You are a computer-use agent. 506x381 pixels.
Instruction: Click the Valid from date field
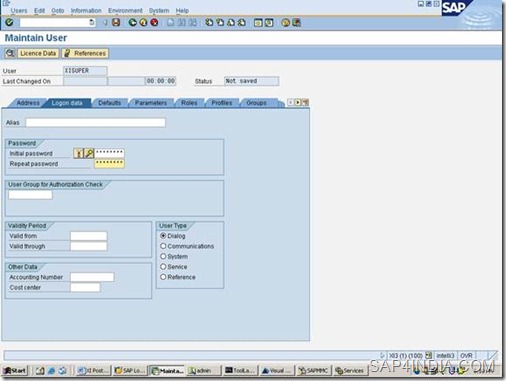[89, 236]
